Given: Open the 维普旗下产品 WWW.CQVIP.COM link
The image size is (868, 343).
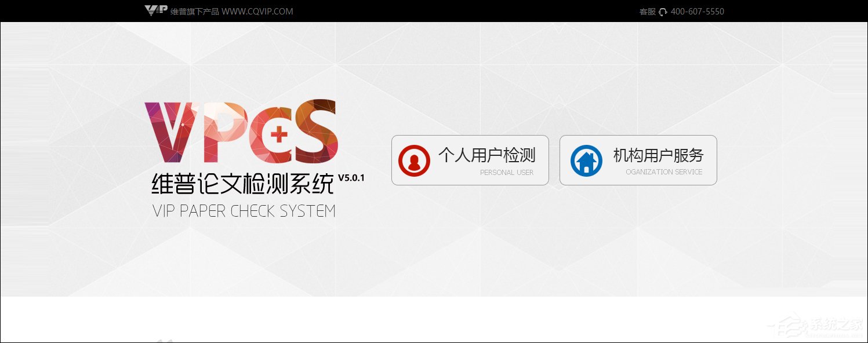Looking at the screenshot, I should [232, 12].
